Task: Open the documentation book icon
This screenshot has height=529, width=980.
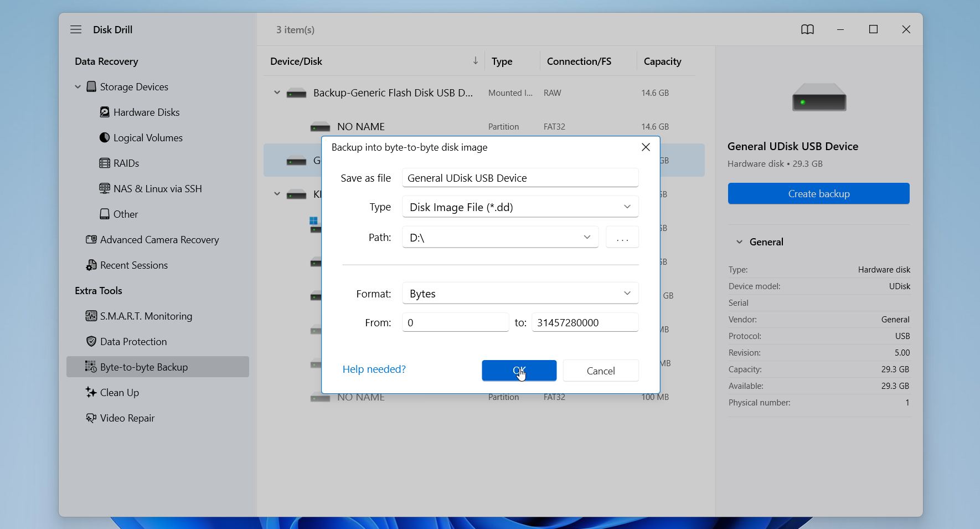Action: point(808,29)
